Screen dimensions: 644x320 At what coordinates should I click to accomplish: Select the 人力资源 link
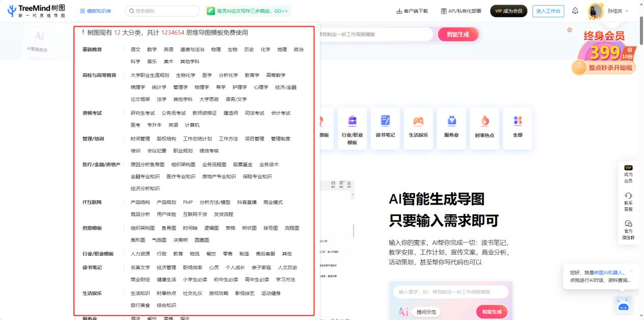140,254
